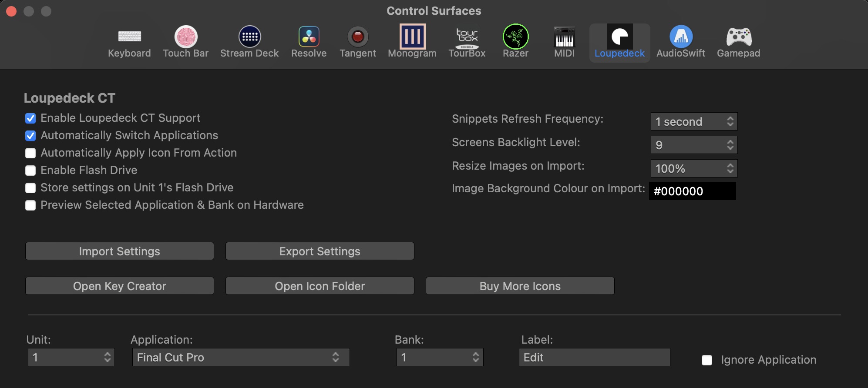Viewport: 868px width, 388px height.
Task: Enable Store settings on Unit 1's Flash Drive
Action: (30, 188)
